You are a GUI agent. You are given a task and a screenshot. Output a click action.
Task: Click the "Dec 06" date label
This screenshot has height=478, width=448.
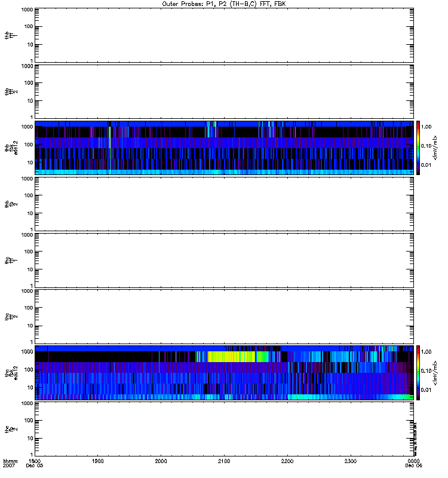(413, 466)
